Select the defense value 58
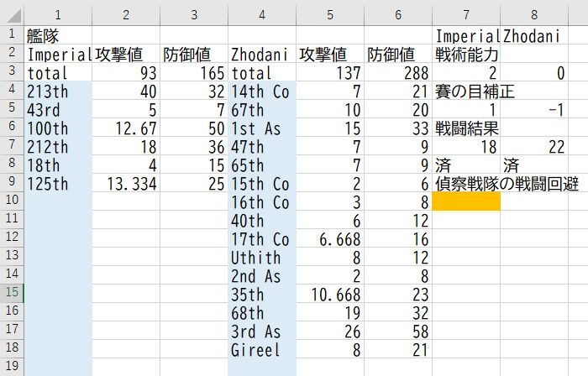The image size is (588, 376). point(398,331)
